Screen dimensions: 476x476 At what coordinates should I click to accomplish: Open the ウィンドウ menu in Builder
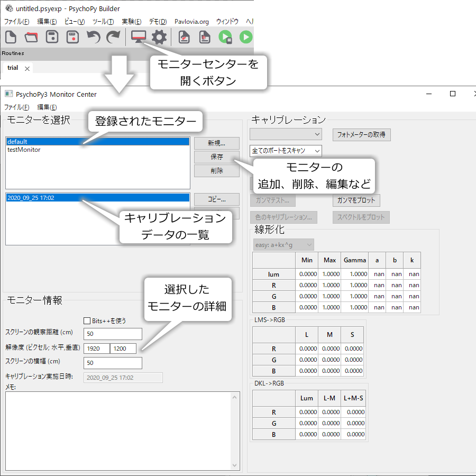tap(227, 22)
